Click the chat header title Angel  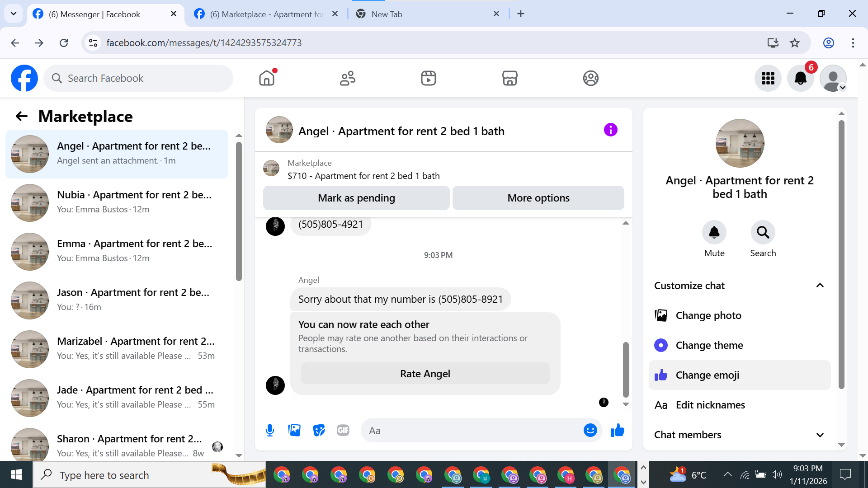(401, 131)
